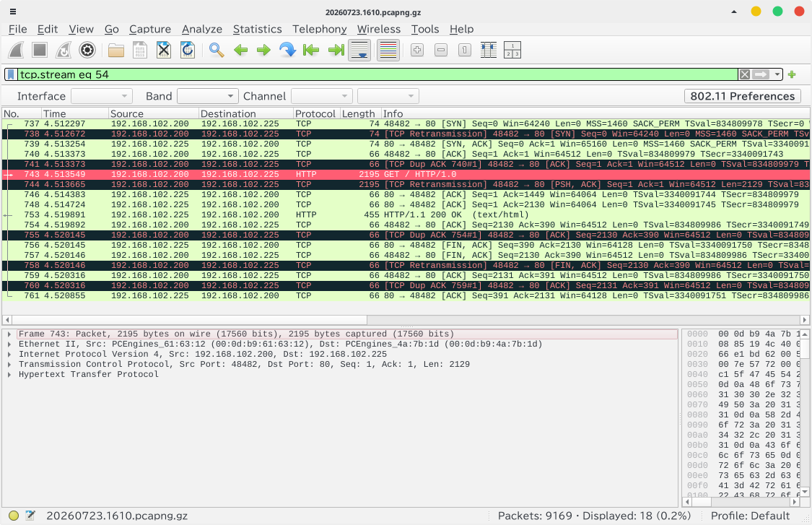Image resolution: width=812 pixels, height=525 pixels.
Task: Open the Capture menu
Action: pyautogui.click(x=150, y=29)
